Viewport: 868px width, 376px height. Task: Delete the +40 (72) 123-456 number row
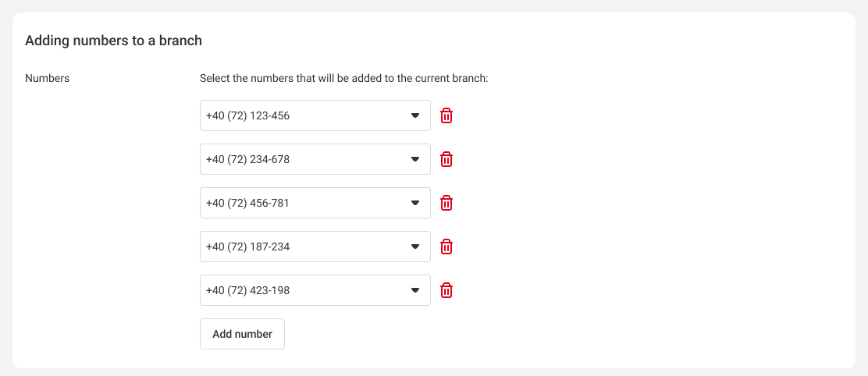click(446, 115)
